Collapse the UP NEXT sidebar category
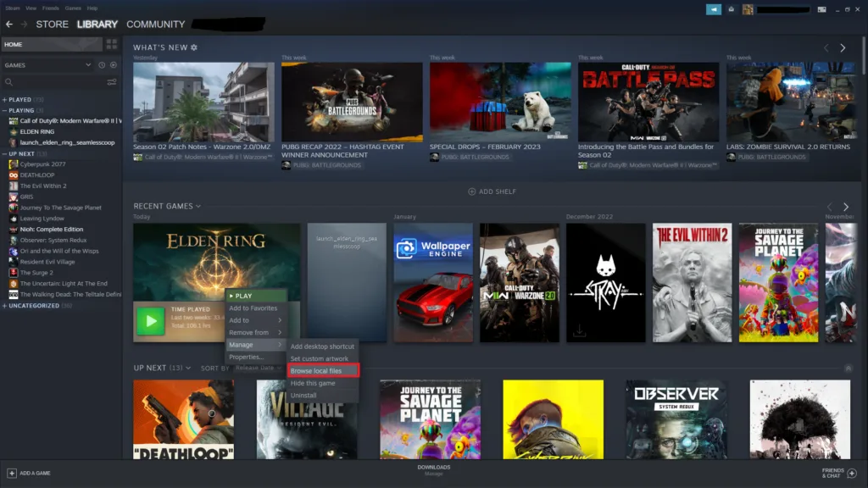This screenshot has height=488, width=868. 21,154
